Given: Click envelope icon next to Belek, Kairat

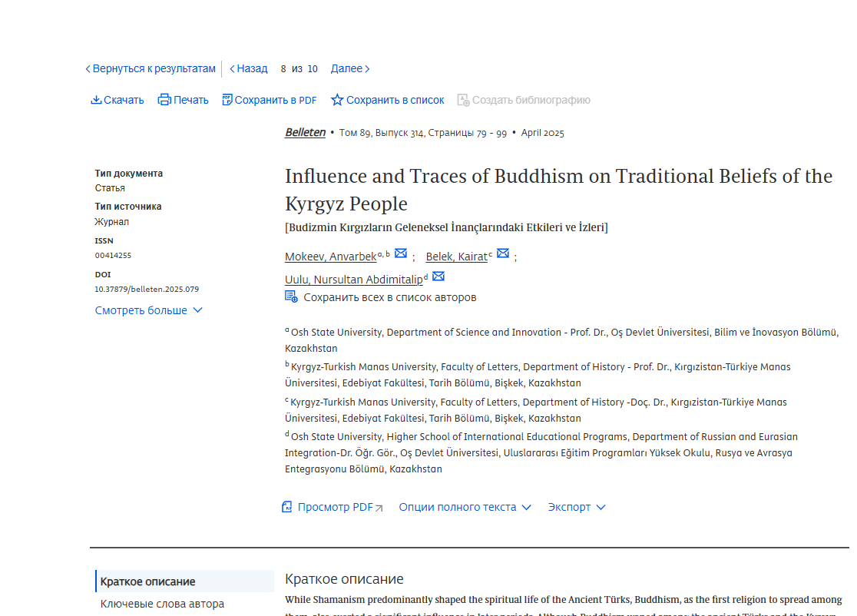Looking at the screenshot, I should tap(503, 254).
